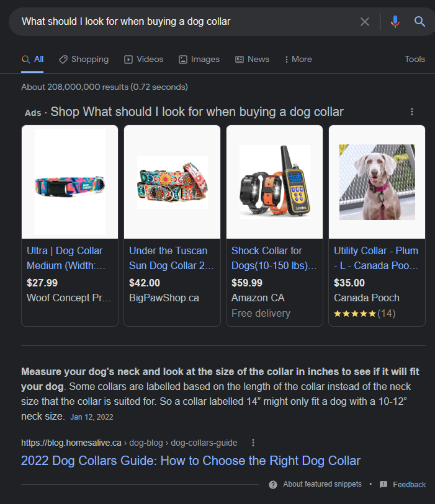Open the 2022 Dog Collars Guide link
This screenshot has height=504, width=435.
pos(191,461)
